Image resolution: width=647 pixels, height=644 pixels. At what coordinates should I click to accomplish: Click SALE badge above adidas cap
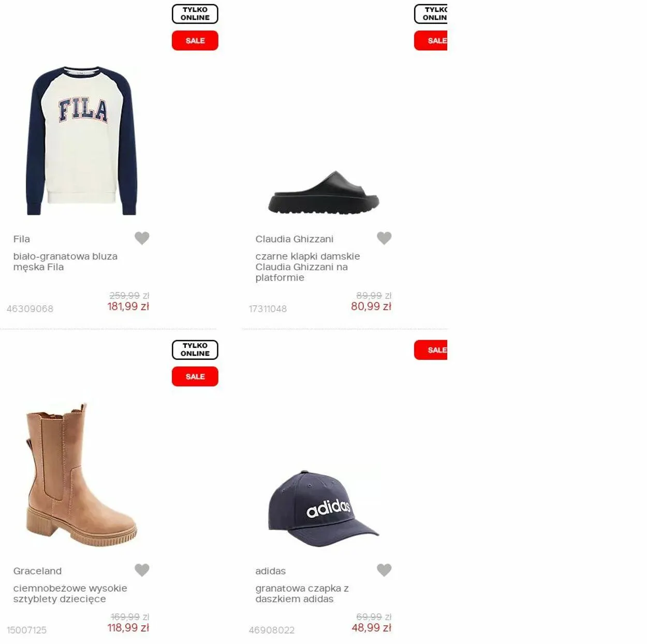[x=431, y=350]
